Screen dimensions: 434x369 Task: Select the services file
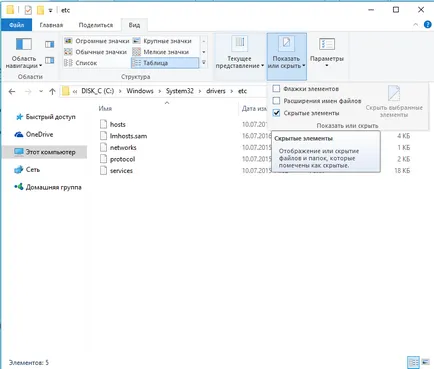pos(121,171)
